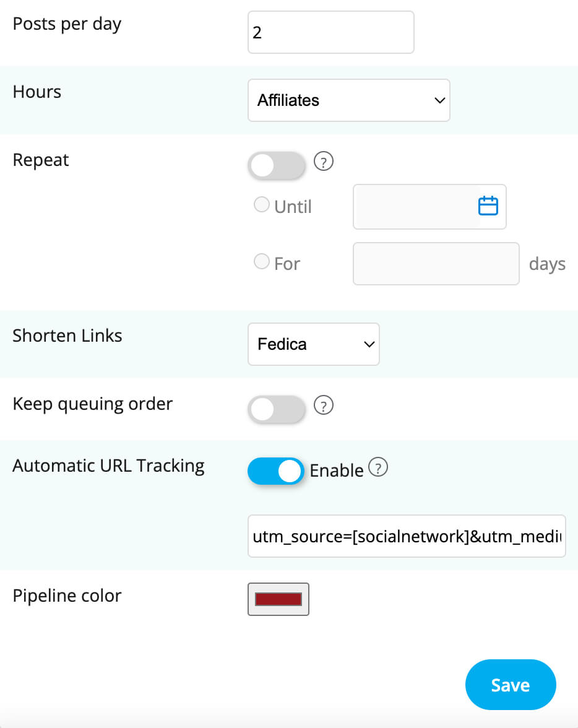Disable the Automatic URL Tracking toggle
Screen dimensions: 578x728
point(277,471)
